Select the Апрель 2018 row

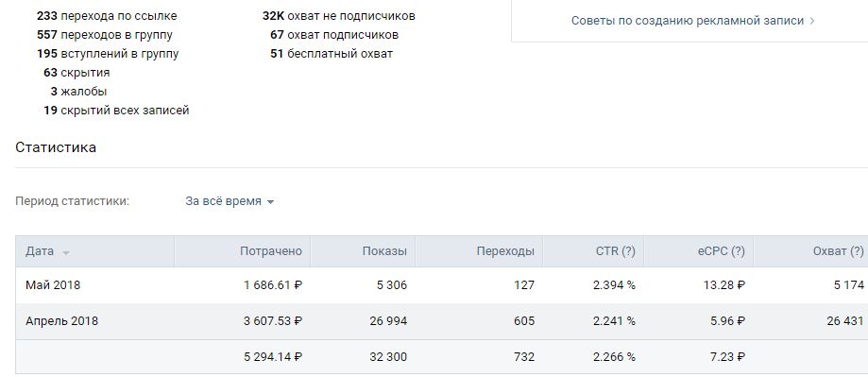click(x=442, y=321)
